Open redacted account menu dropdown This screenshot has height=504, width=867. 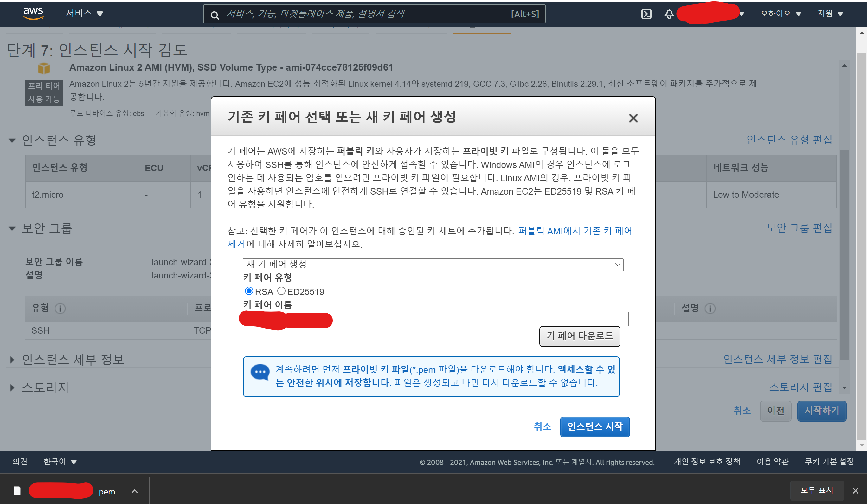point(742,14)
